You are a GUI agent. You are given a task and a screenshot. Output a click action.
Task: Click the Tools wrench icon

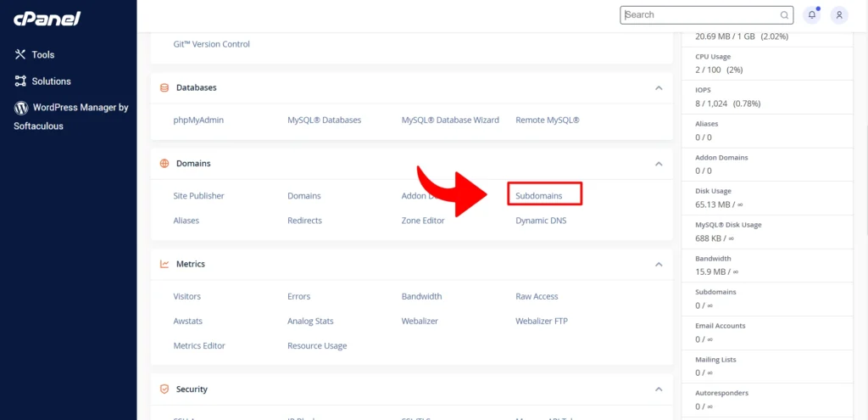(x=20, y=54)
